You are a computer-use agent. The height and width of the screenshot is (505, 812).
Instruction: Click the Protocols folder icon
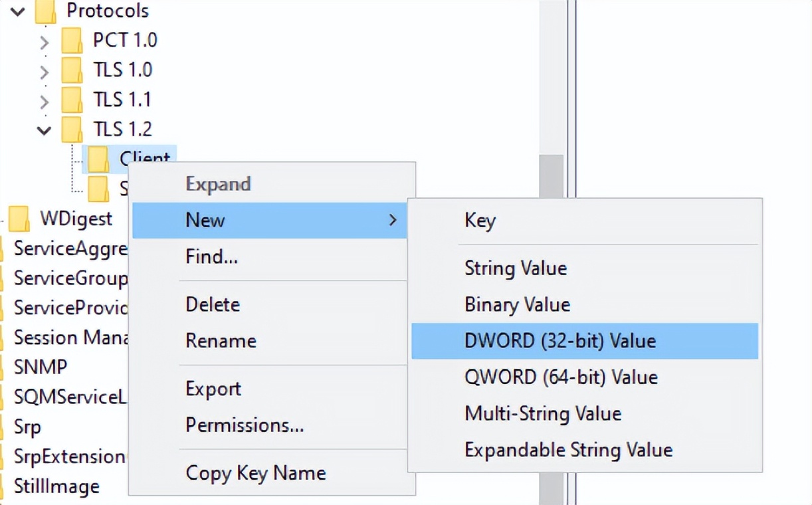pos(45,11)
